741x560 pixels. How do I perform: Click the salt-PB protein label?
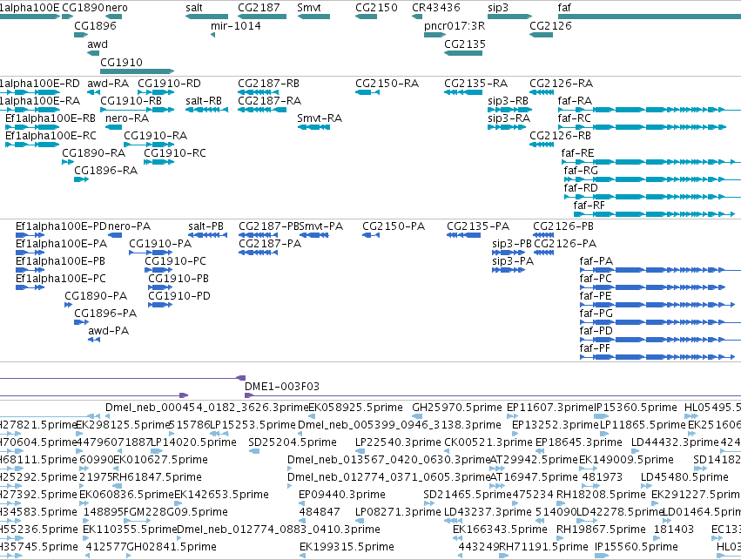coord(205,226)
